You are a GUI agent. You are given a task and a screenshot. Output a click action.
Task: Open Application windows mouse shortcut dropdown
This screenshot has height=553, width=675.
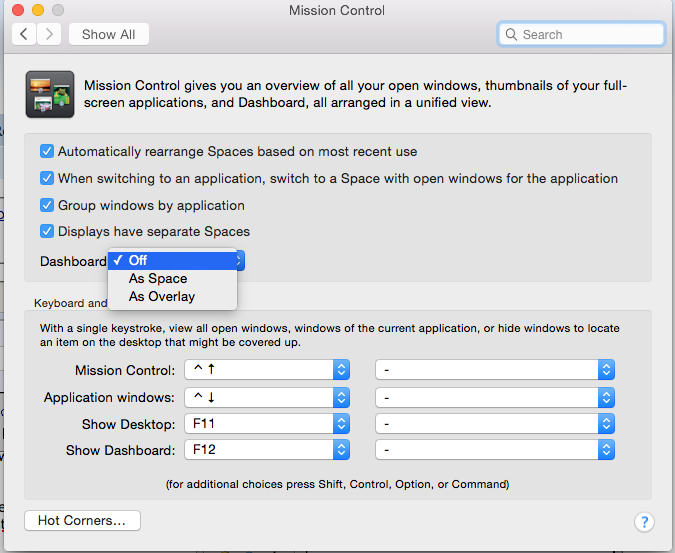(495, 397)
